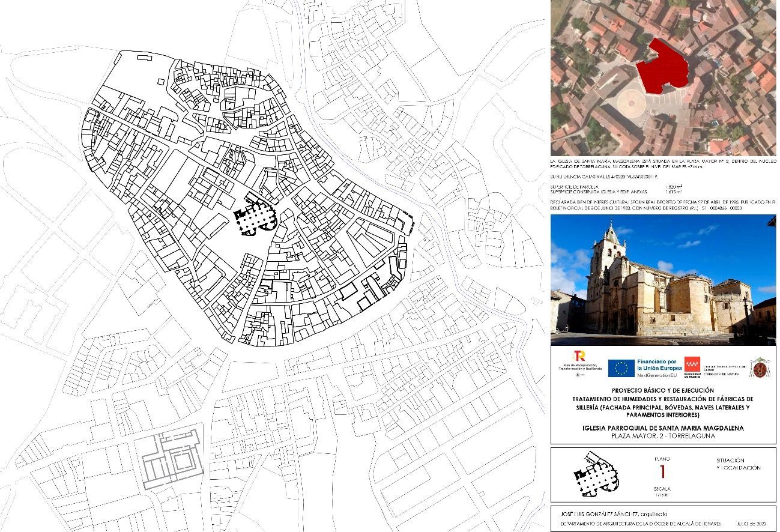Click the red highlighted church in aerial photo
This screenshot has width=780, height=532.
click(662, 68)
